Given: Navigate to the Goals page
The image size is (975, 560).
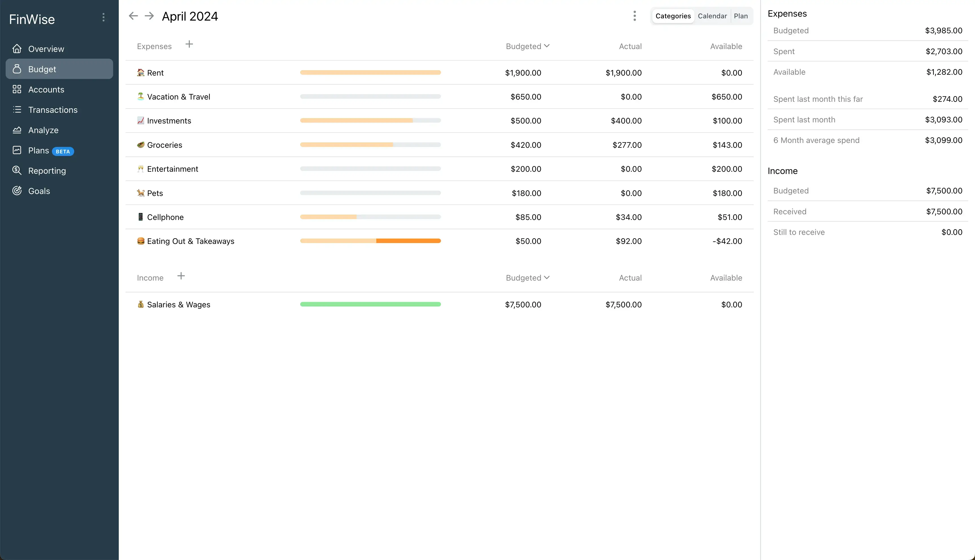Looking at the screenshot, I should pos(39,191).
